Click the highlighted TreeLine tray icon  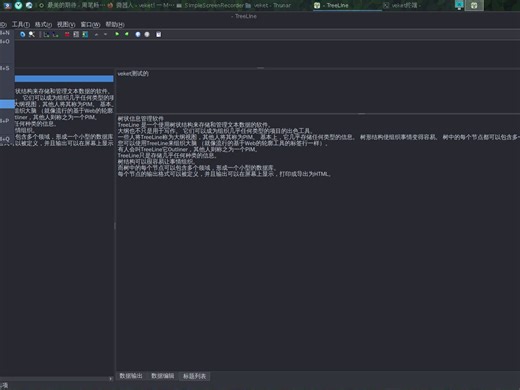pyautogui.click(x=474, y=5)
